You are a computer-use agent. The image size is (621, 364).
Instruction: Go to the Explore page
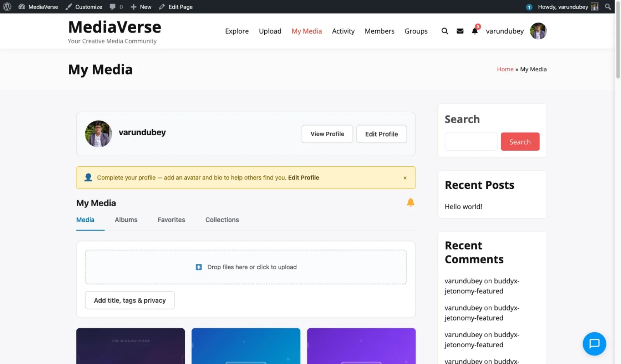pyautogui.click(x=237, y=31)
